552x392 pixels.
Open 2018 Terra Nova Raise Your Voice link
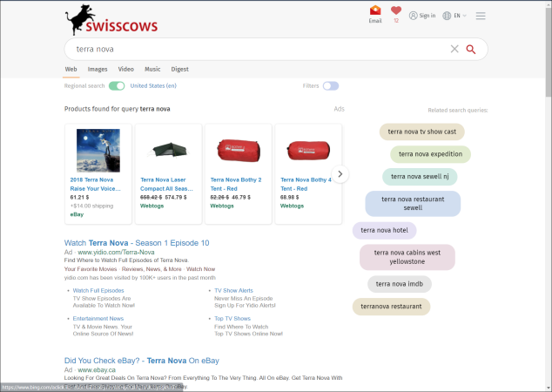pos(95,184)
